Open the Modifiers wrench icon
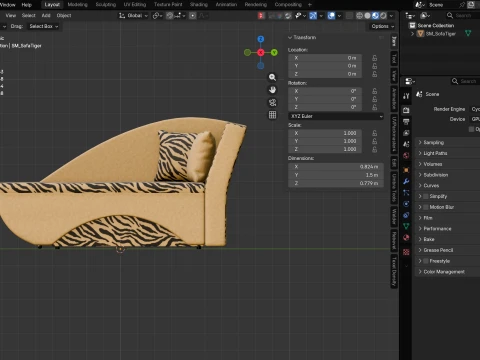 pos(406,181)
